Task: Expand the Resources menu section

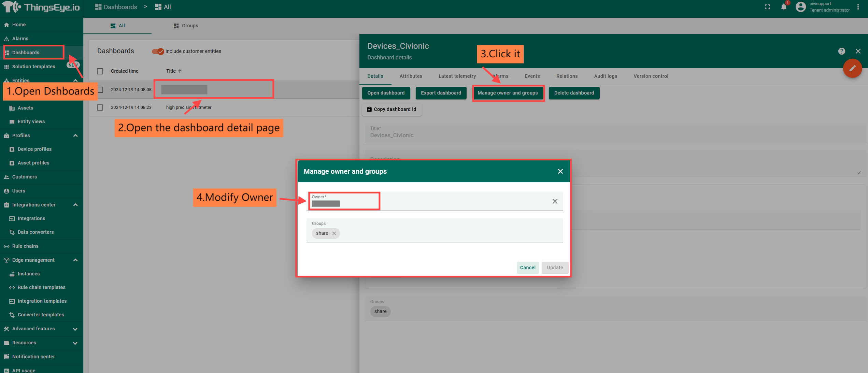Action: (75, 343)
